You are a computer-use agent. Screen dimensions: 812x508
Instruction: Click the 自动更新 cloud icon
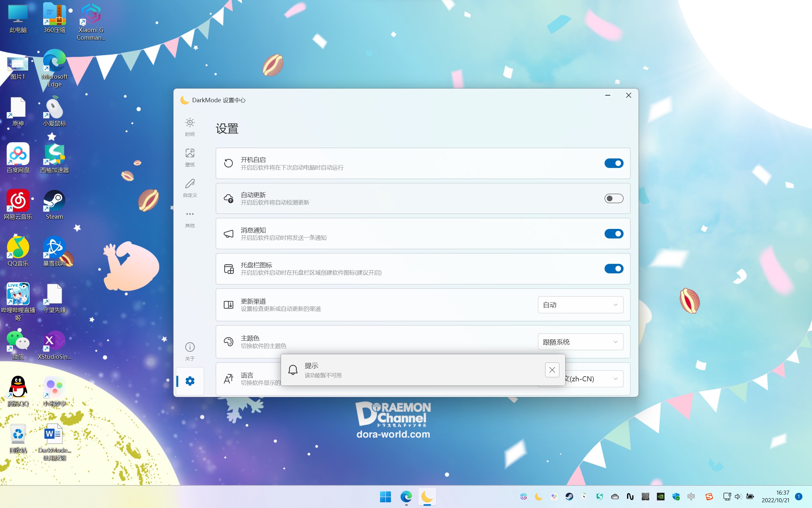point(228,198)
